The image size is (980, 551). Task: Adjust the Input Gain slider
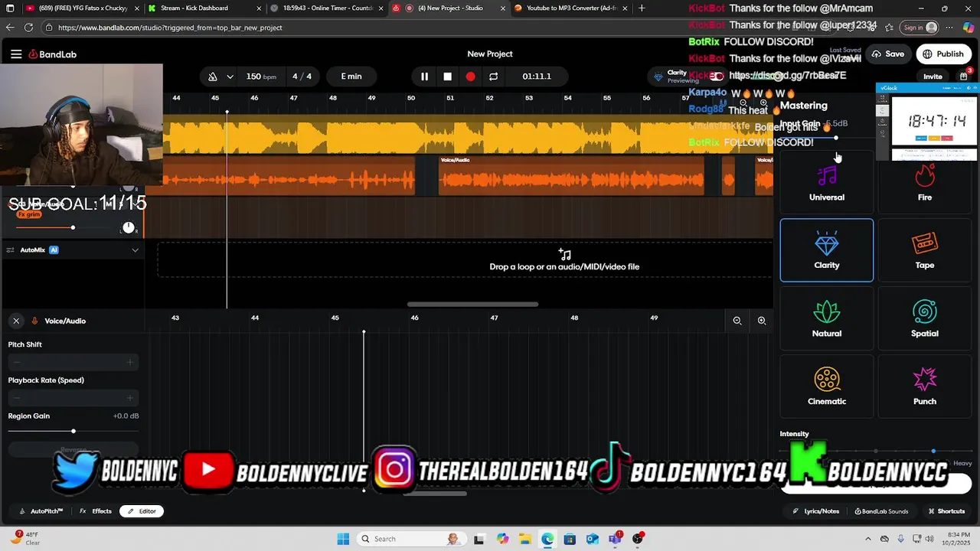[836, 138]
